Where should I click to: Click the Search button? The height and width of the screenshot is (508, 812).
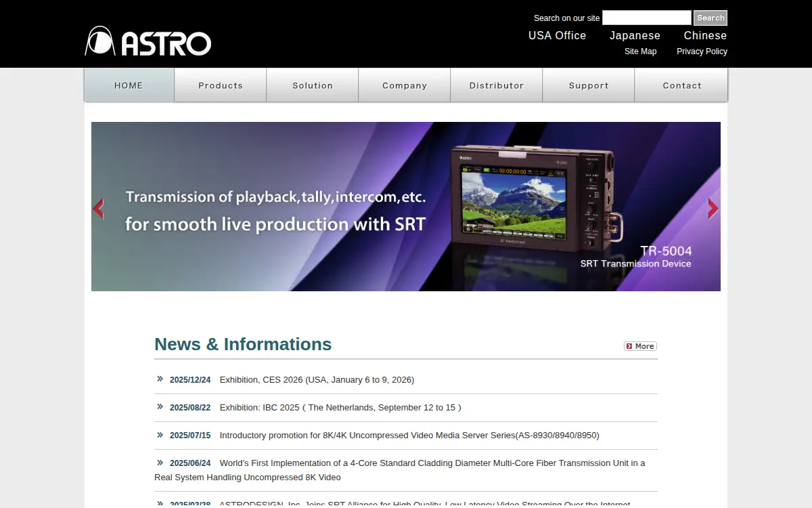[710, 18]
